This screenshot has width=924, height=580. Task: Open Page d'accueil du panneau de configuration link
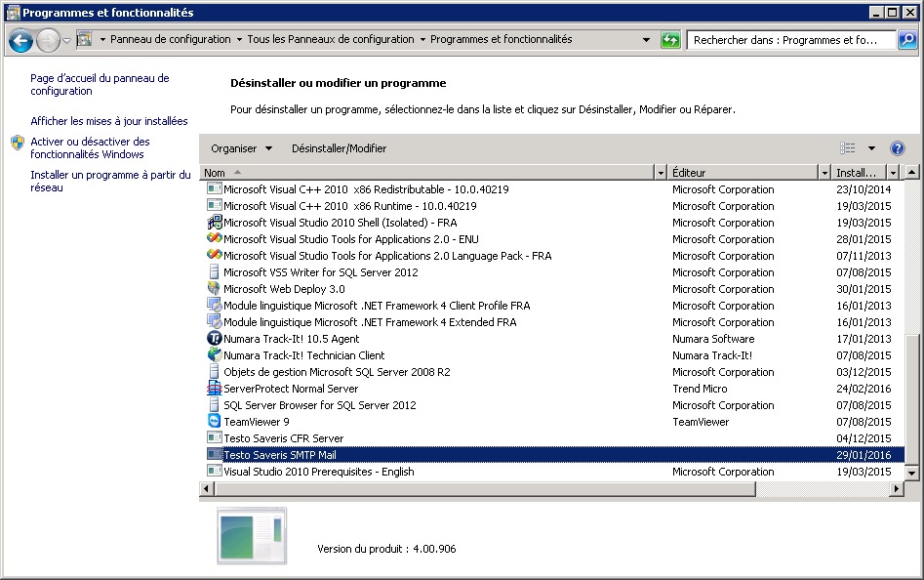click(100, 84)
